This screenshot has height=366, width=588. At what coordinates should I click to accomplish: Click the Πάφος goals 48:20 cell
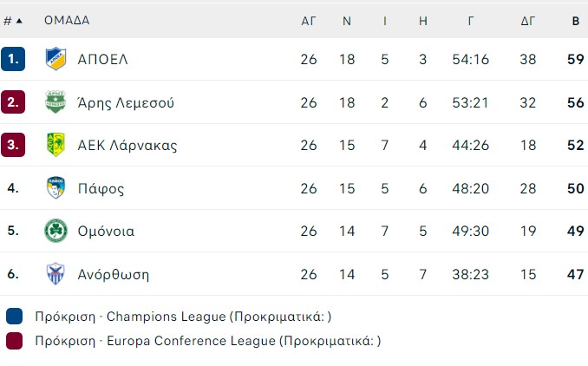coord(470,188)
